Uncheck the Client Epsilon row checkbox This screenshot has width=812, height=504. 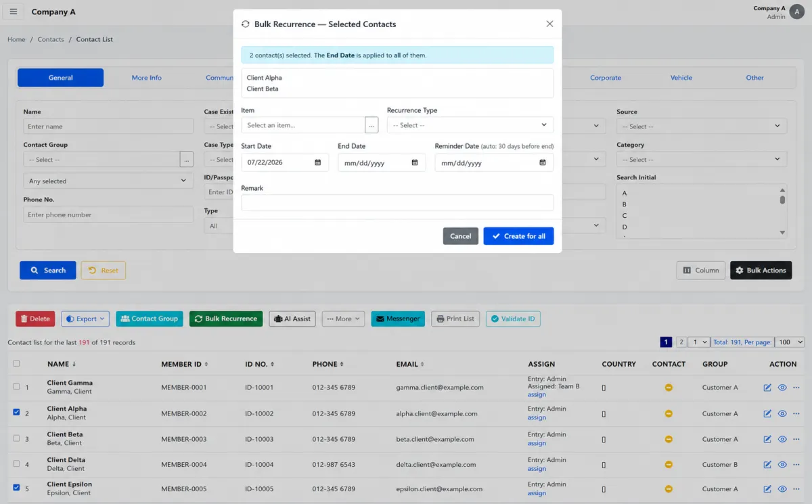pyautogui.click(x=16, y=487)
